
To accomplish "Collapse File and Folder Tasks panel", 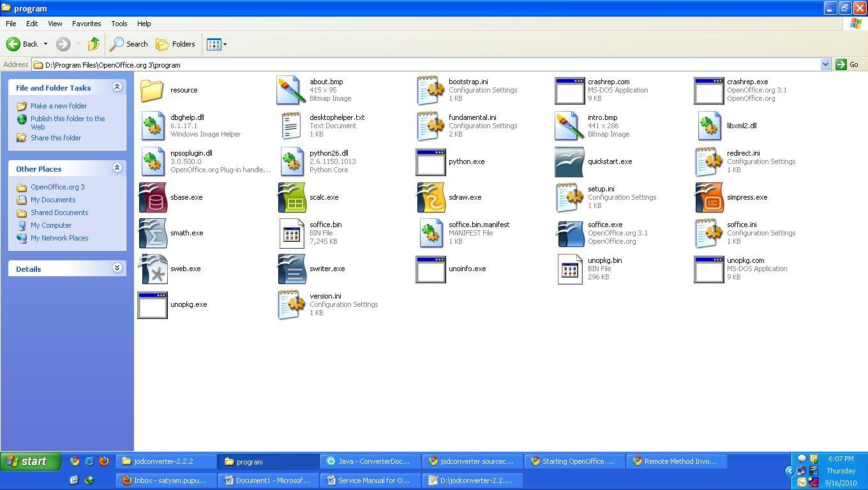I will coord(117,87).
